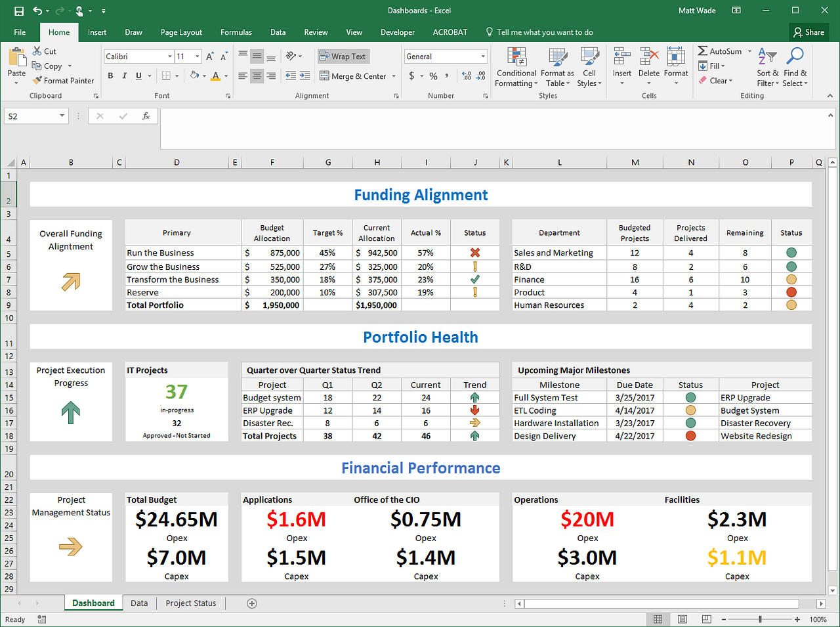The width and height of the screenshot is (840, 627).
Task: Activate the Format Painter
Action: (63, 80)
